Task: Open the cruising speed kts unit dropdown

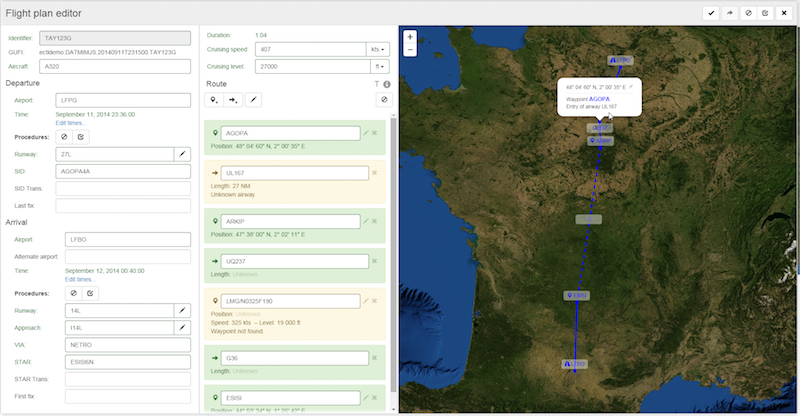Action: coord(378,50)
